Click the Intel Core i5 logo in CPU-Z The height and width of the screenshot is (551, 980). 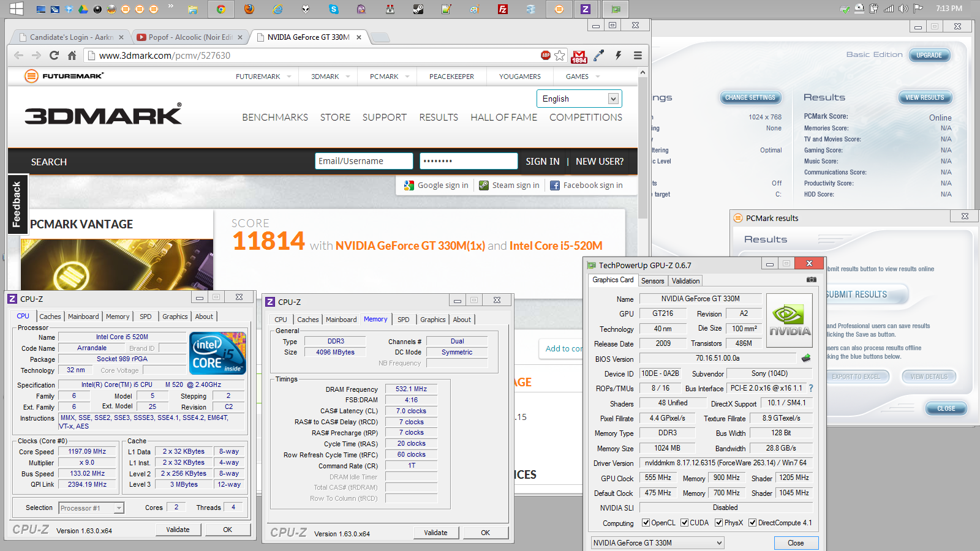(217, 353)
